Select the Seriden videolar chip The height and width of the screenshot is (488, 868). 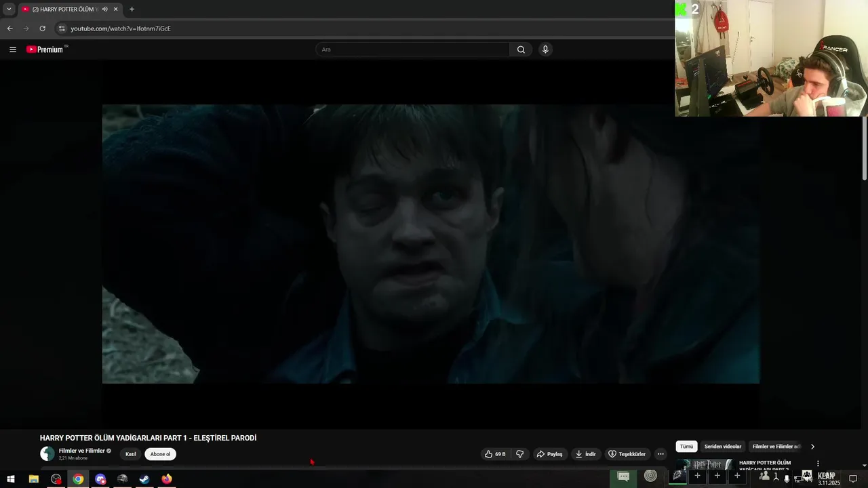coord(723,447)
